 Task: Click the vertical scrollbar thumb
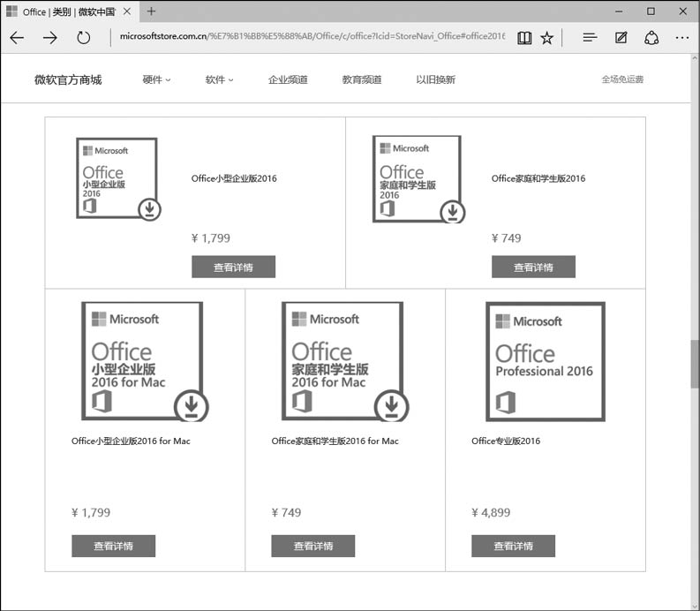(695, 364)
